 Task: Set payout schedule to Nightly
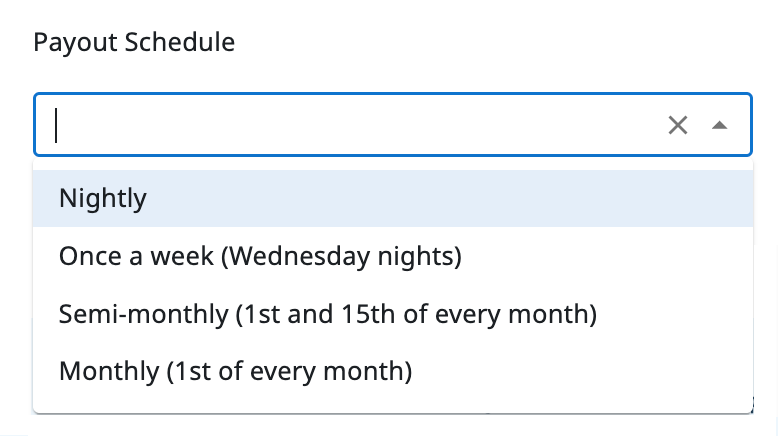pyautogui.click(x=103, y=198)
